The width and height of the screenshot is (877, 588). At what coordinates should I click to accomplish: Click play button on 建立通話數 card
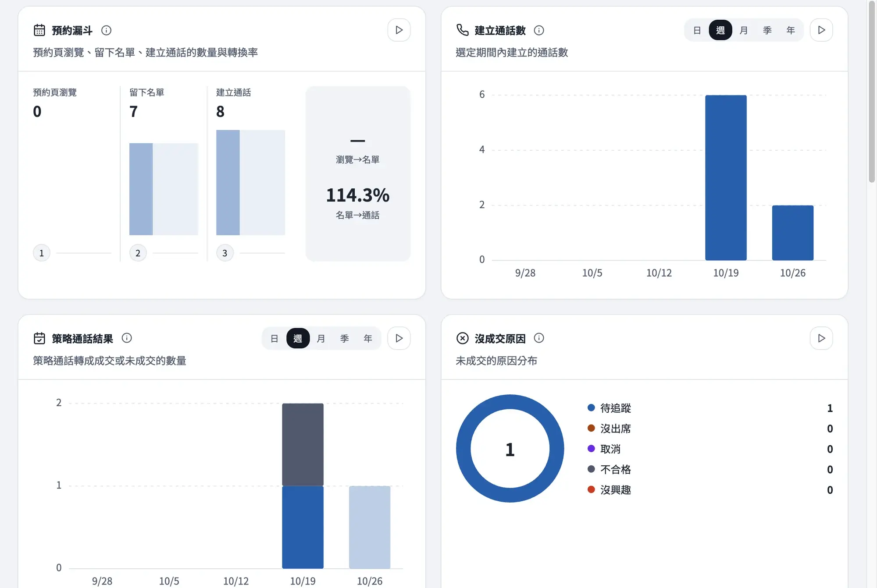tap(821, 30)
